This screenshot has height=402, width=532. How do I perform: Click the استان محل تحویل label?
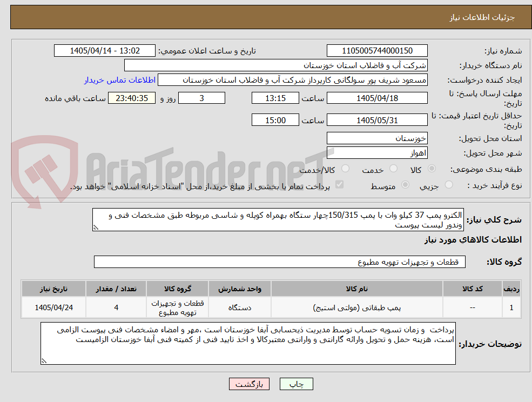490,139
